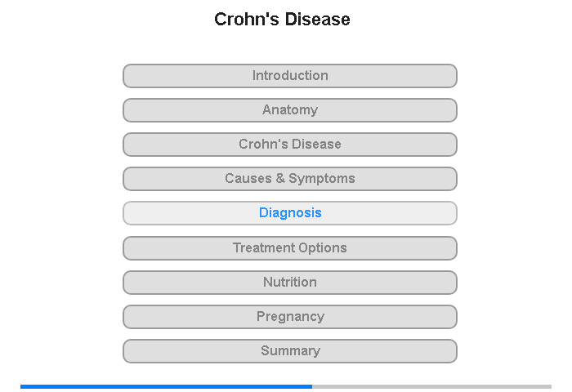Jump to Treatment Options
572x392 pixels.
tap(290, 248)
